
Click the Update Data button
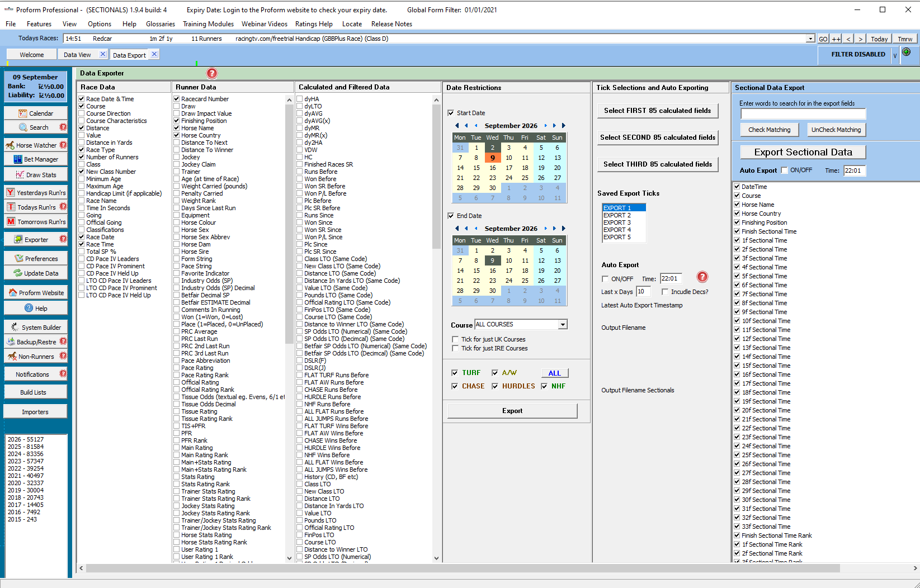point(35,273)
